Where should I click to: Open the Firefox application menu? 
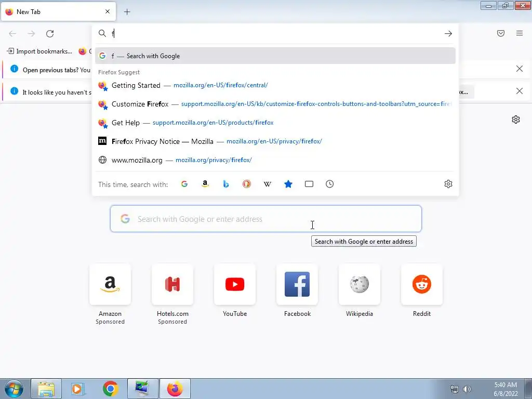pyautogui.click(x=520, y=33)
